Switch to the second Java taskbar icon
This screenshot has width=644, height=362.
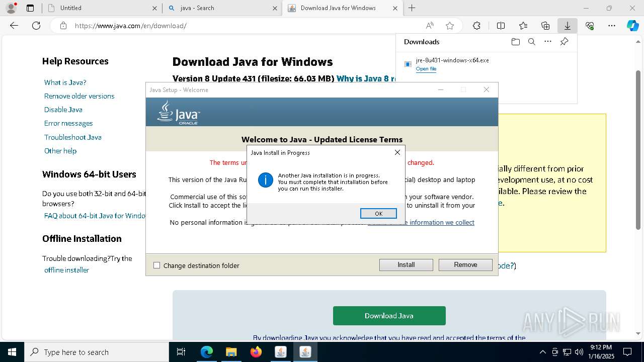coord(305,352)
